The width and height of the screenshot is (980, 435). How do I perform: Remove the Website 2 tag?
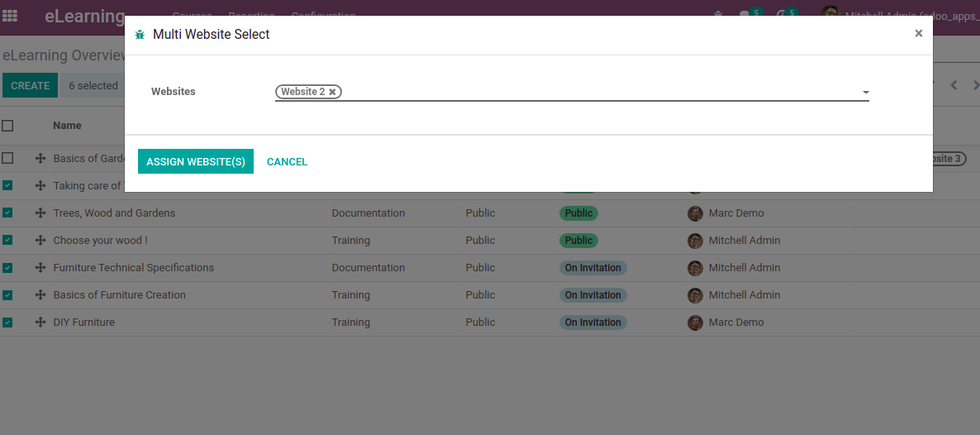[x=332, y=92]
